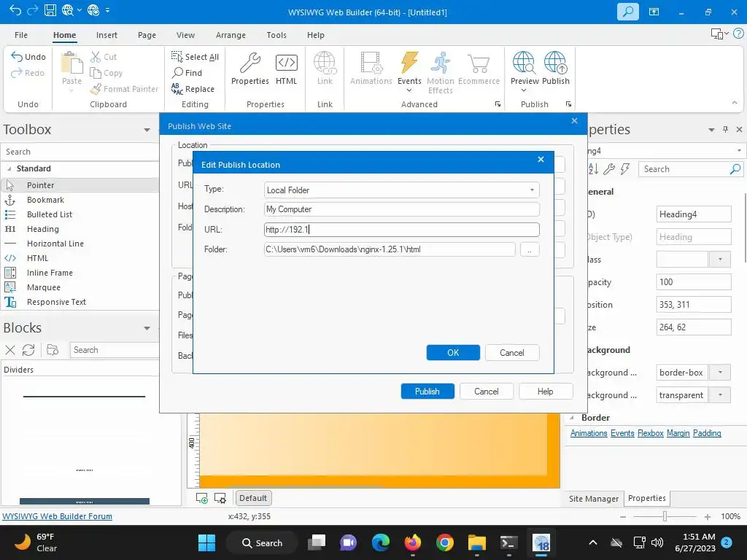The height and width of the screenshot is (560, 747).
Task: Switch to the Site Manager tab
Action: click(x=594, y=499)
